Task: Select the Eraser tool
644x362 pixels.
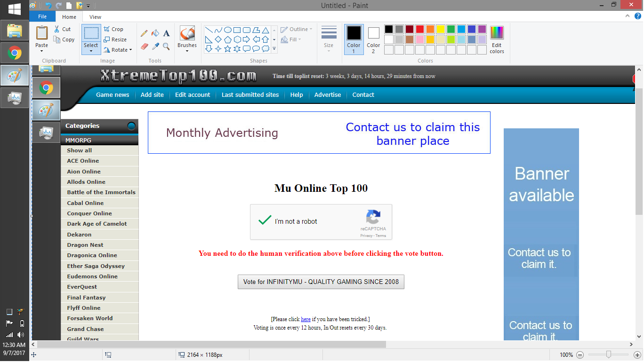Action: 144,46
